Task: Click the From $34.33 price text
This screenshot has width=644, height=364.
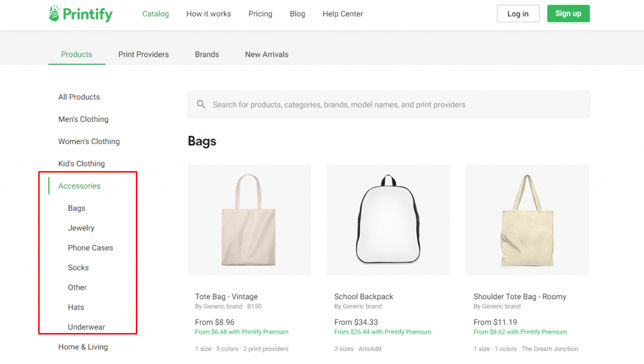Action: coord(356,322)
